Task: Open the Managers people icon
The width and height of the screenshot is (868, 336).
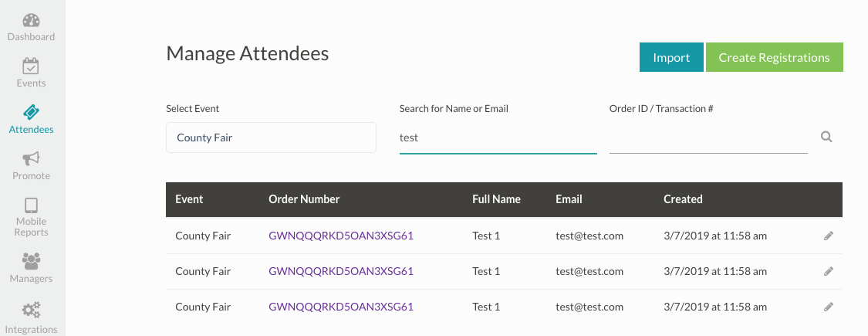Action: click(x=31, y=261)
